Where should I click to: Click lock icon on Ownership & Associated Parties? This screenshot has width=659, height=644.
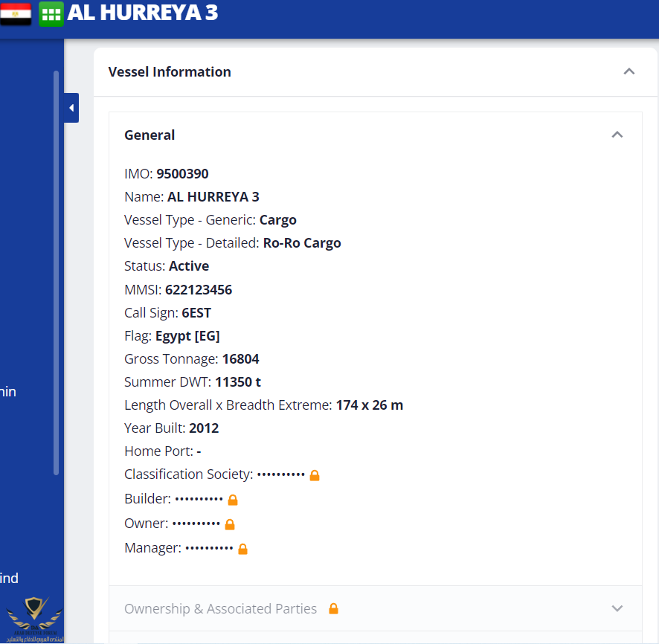point(333,609)
